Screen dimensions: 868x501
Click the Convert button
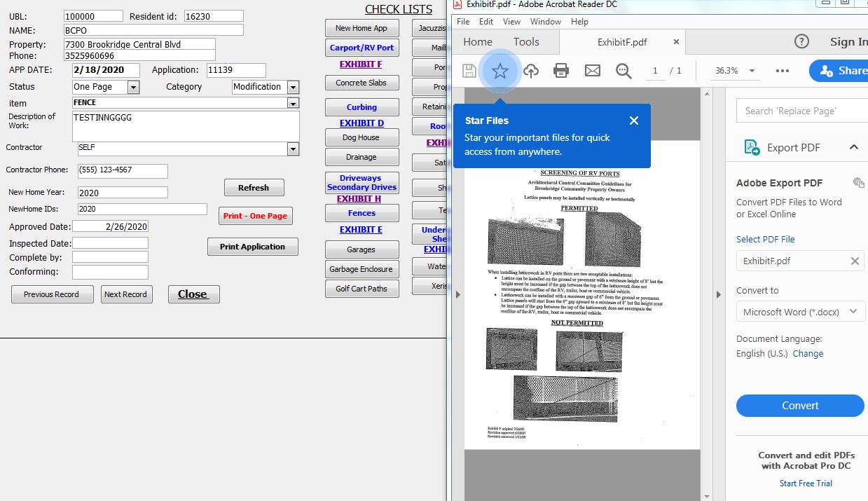click(x=800, y=406)
